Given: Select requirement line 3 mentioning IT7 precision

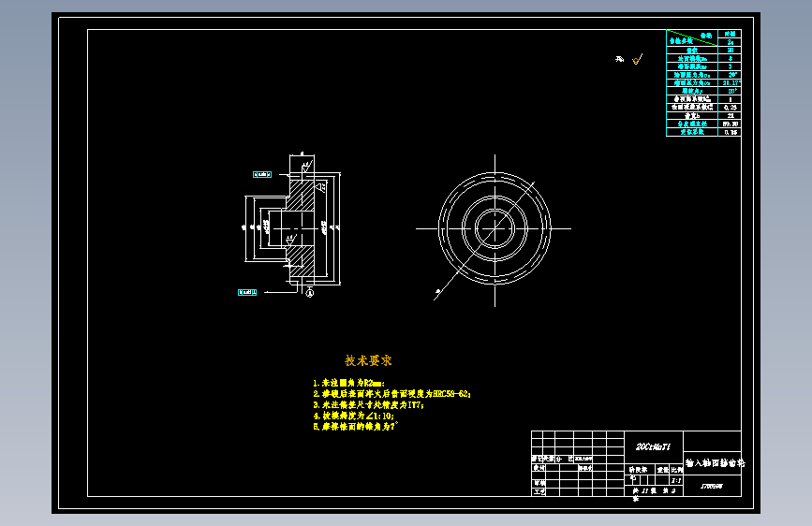Looking at the screenshot, I should (x=368, y=405).
